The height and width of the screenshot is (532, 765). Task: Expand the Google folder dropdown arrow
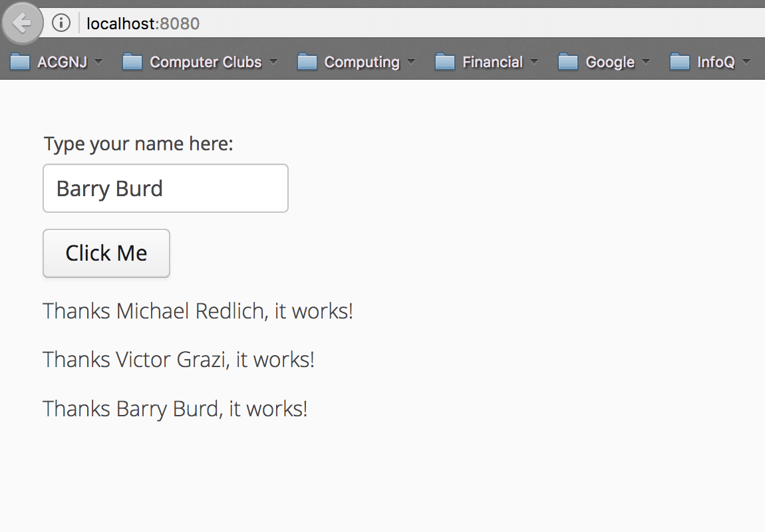pos(646,61)
